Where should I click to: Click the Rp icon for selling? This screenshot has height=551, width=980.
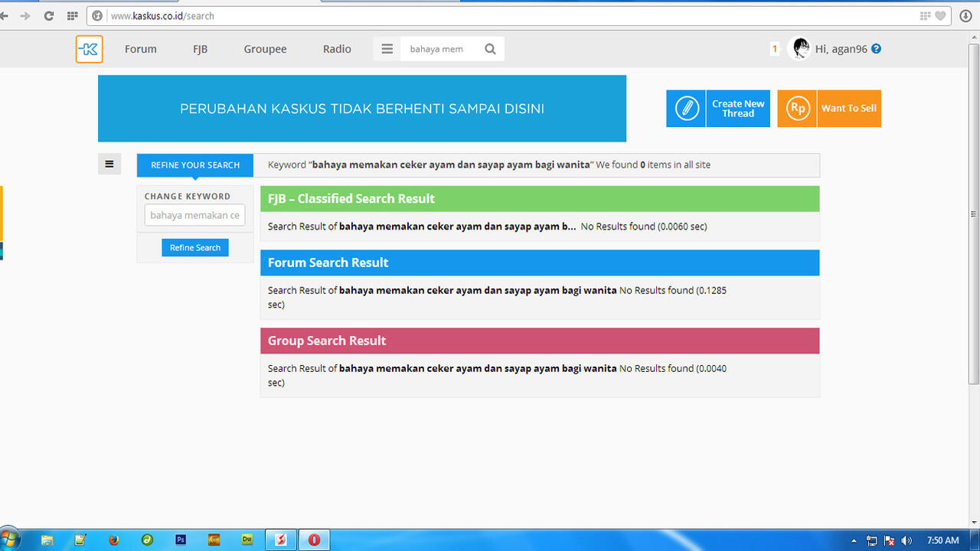tap(797, 109)
